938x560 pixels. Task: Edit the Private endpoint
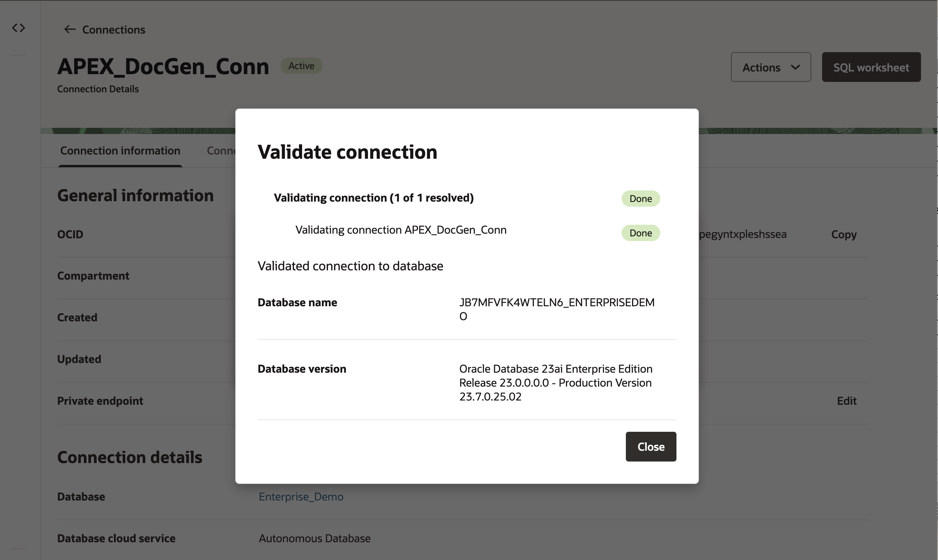pyautogui.click(x=846, y=401)
